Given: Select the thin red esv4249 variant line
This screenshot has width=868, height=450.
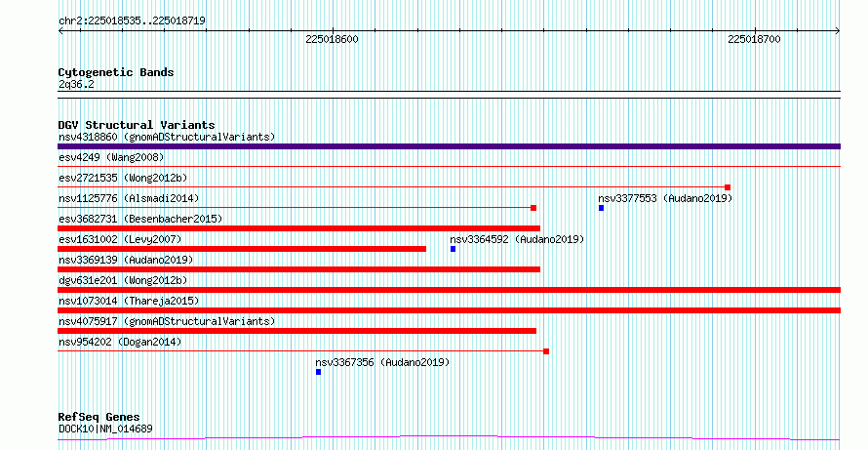Looking at the screenshot, I should [x=449, y=166].
